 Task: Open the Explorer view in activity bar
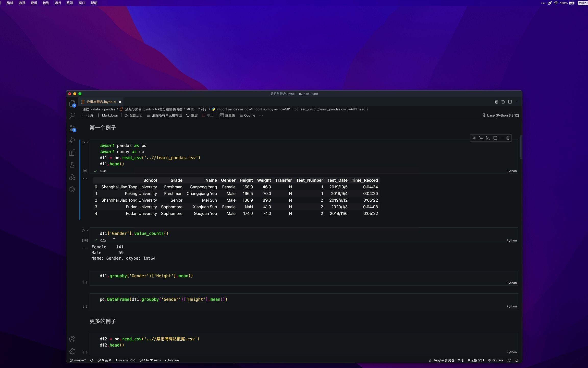click(x=72, y=103)
